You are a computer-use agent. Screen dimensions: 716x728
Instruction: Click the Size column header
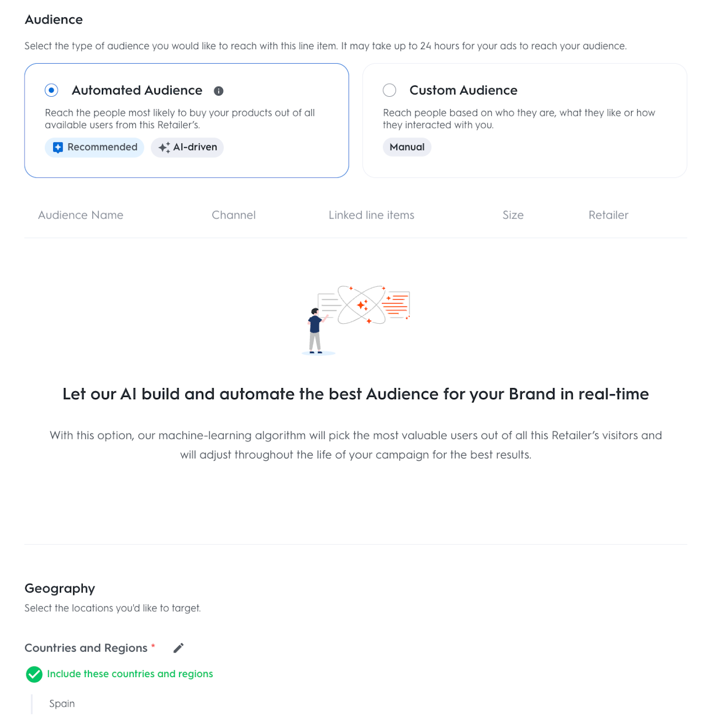point(513,215)
